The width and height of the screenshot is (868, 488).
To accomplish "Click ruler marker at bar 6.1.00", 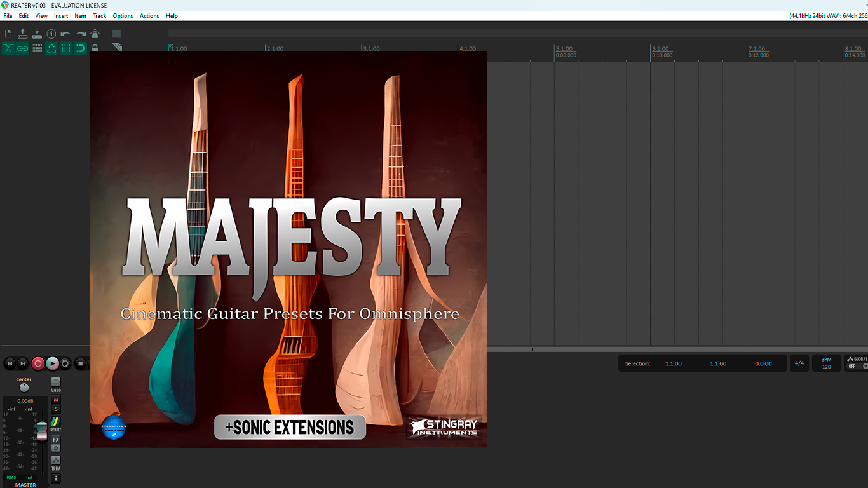I will tap(660, 49).
